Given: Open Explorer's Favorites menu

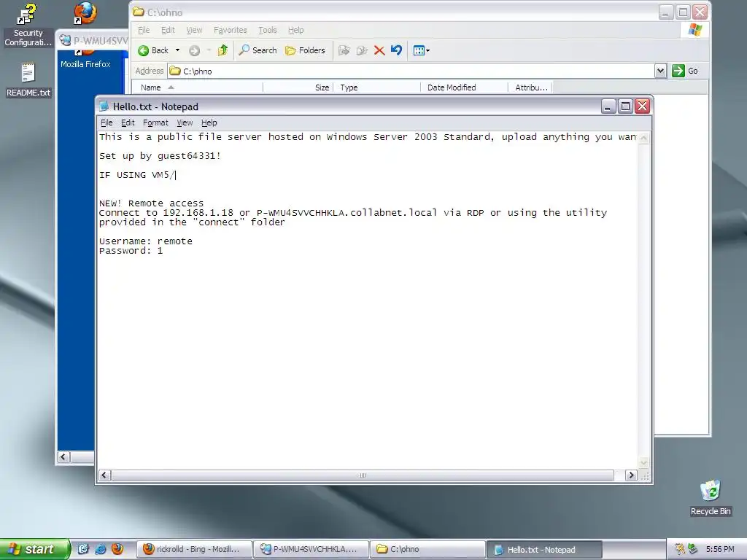Looking at the screenshot, I should pos(230,30).
